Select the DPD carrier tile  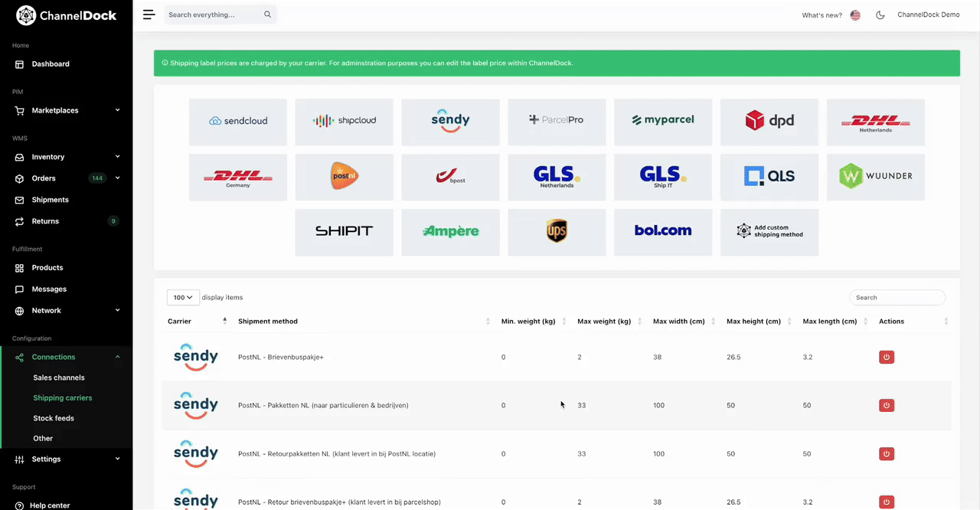[769, 122]
